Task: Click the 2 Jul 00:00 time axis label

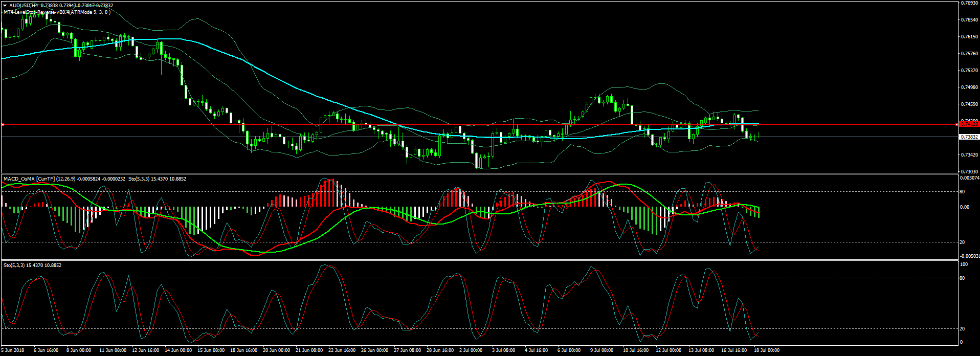Action: (471, 350)
